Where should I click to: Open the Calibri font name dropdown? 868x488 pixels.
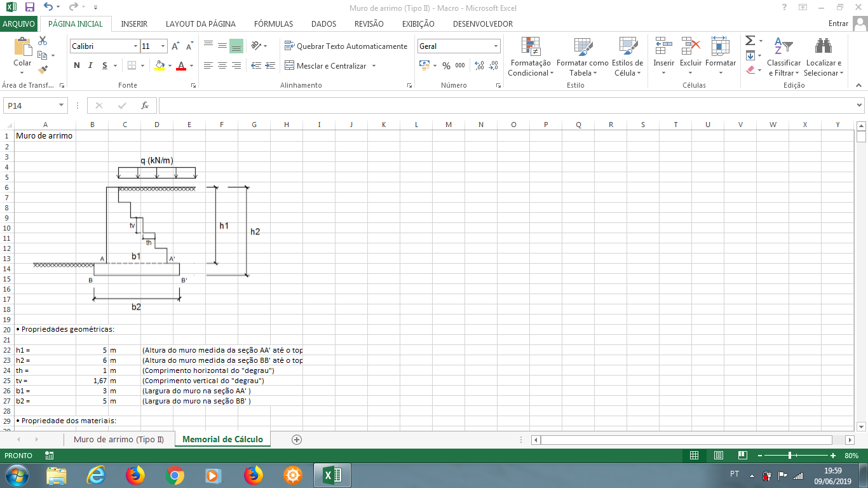(135, 46)
